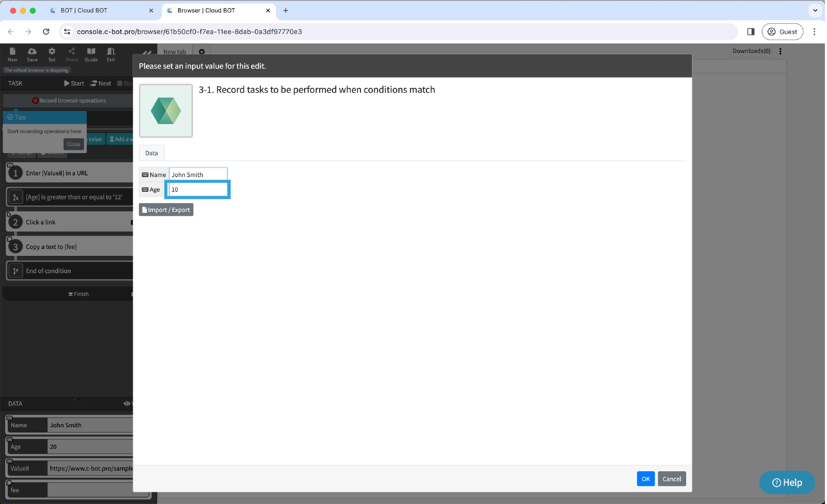Open Chrome's three-dot menu

814,31
